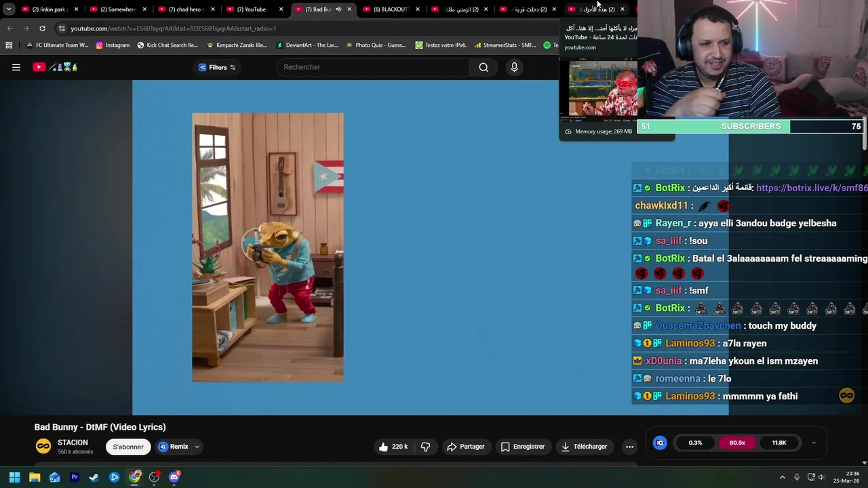
Task: Switch to the chad hero tab
Action: click(x=185, y=9)
